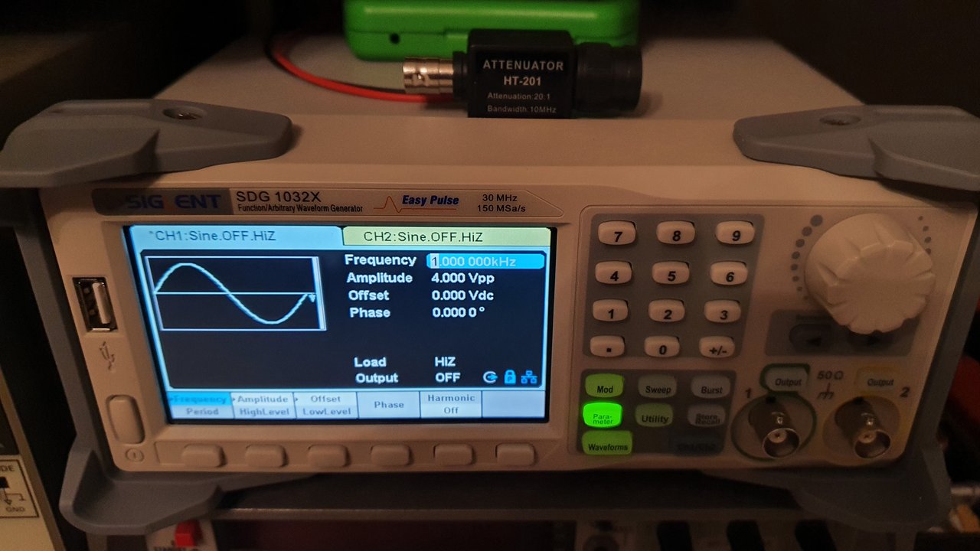Click the numeric keypad 2 key
Image resolution: width=980 pixels, height=551 pixels.
click(x=667, y=312)
